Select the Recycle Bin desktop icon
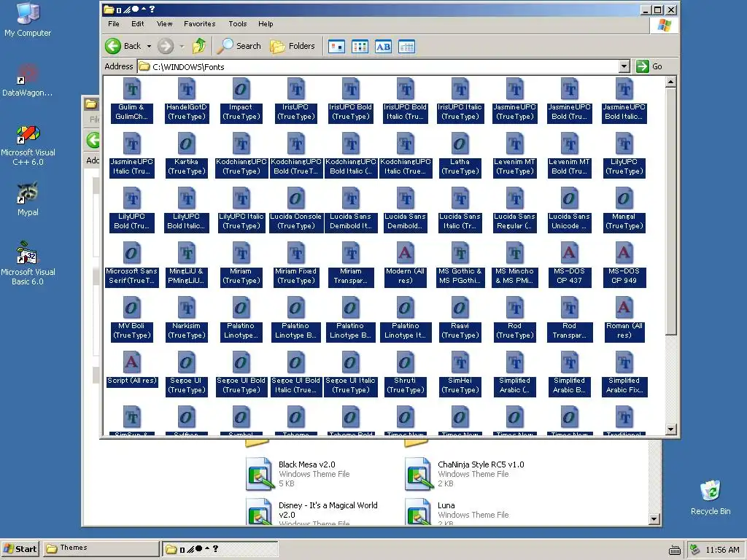747x560 pixels. click(711, 497)
